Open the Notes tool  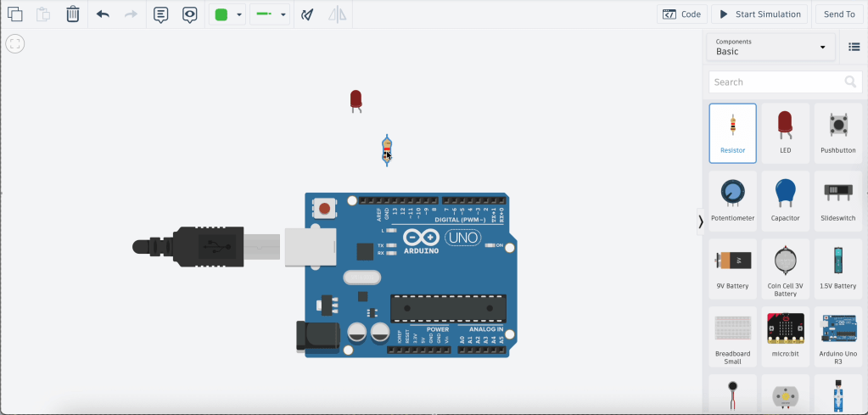tap(160, 14)
